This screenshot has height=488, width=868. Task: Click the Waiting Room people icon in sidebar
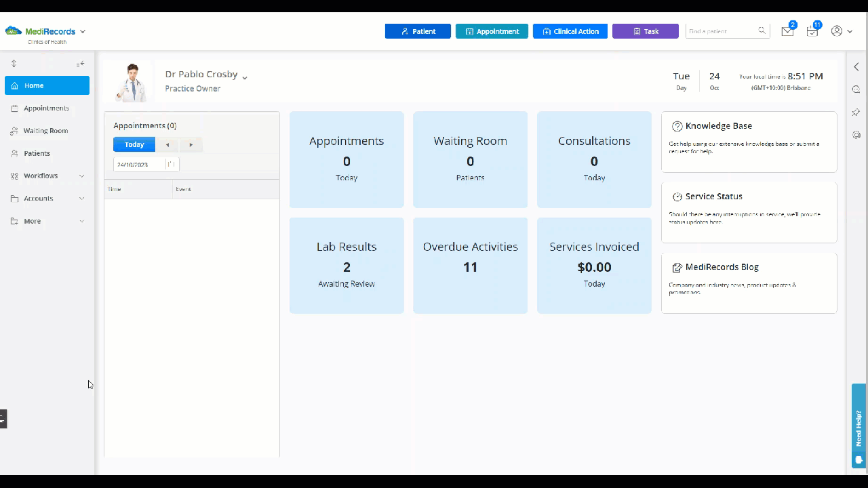coord(15,131)
